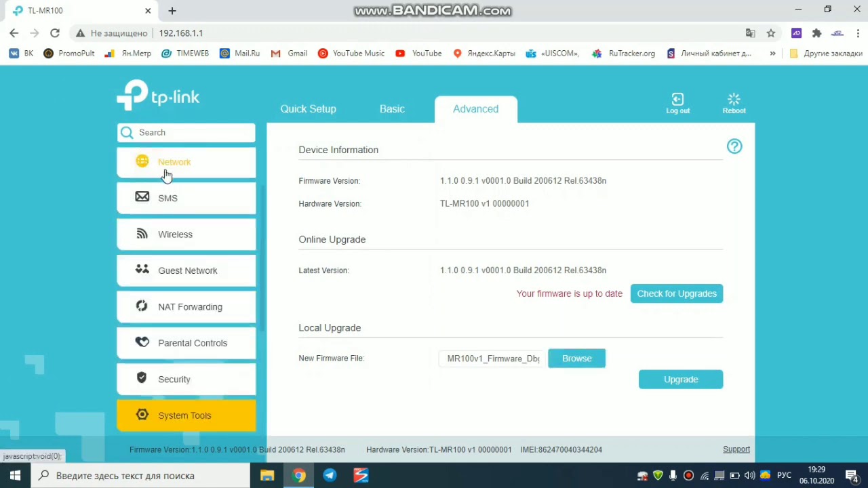Image resolution: width=868 pixels, height=488 pixels.
Task: Expand hidden bookmarks chevron
Action: tap(772, 54)
